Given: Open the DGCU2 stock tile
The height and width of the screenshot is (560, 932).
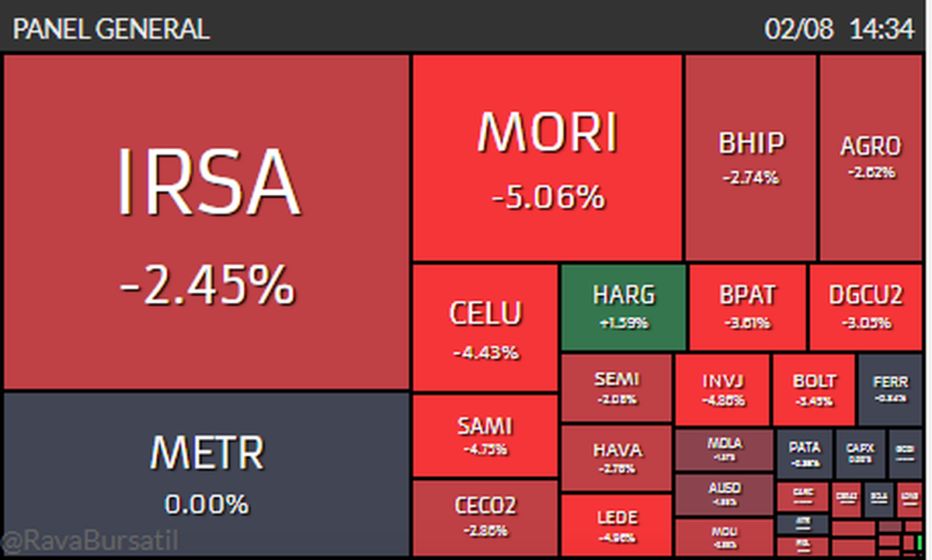Looking at the screenshot, I should pos(865,307).
